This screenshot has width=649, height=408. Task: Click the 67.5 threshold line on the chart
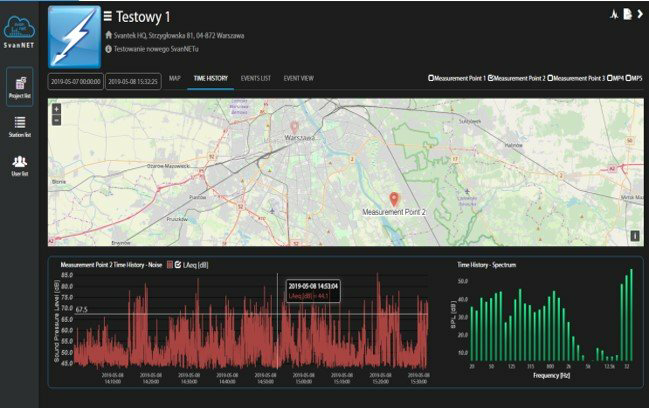252,314
